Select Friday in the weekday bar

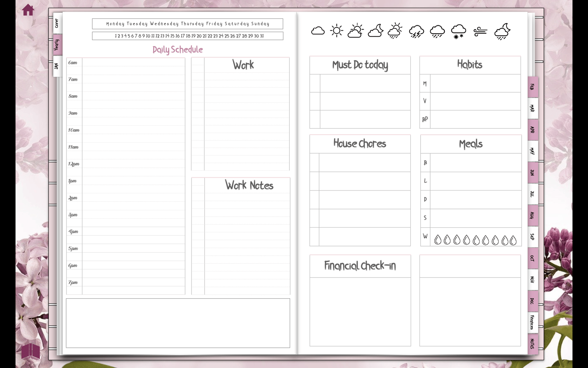(214, 24)
